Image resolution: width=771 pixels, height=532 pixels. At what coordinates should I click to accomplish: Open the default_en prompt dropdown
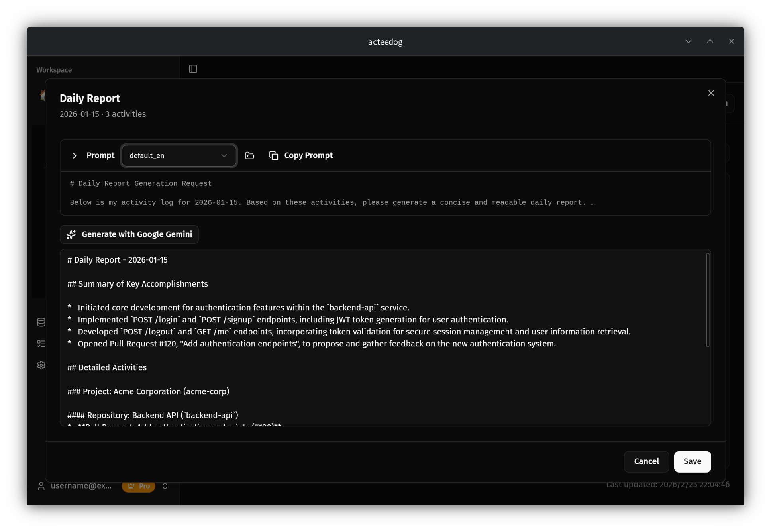[x=179, y=155]
